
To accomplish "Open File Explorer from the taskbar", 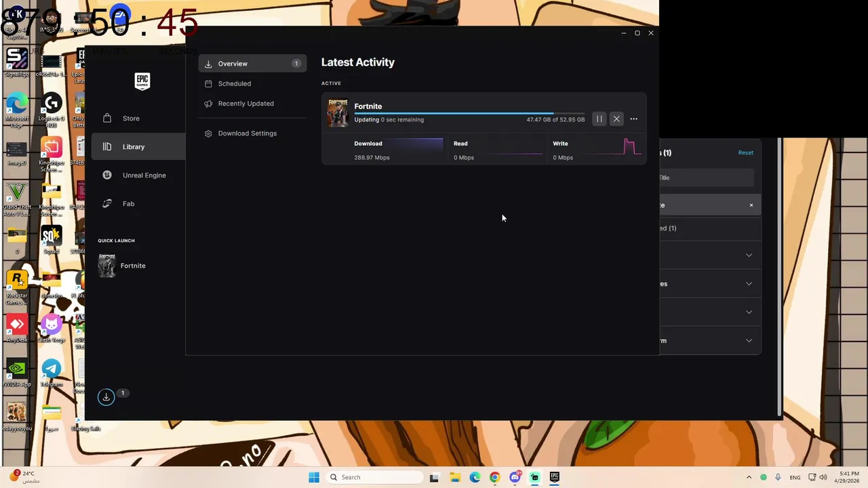I will [454, 477].
